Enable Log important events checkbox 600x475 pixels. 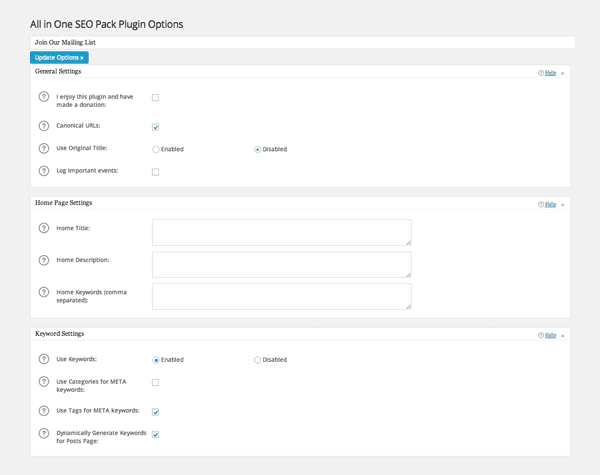click(x=155, y=172)
